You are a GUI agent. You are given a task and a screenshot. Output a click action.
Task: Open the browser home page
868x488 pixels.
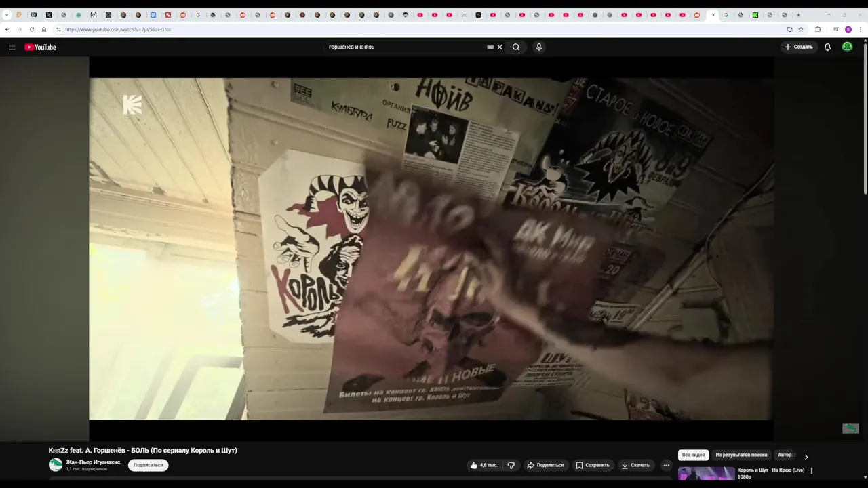[44, 29]
